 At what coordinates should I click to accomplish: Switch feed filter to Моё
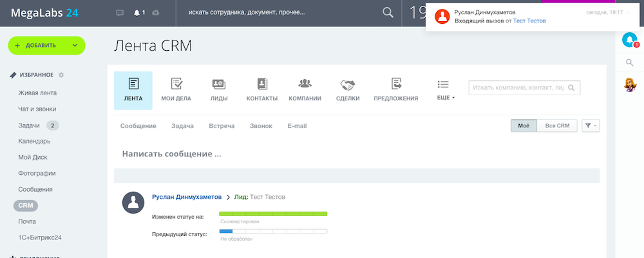(x=524, y=126)
